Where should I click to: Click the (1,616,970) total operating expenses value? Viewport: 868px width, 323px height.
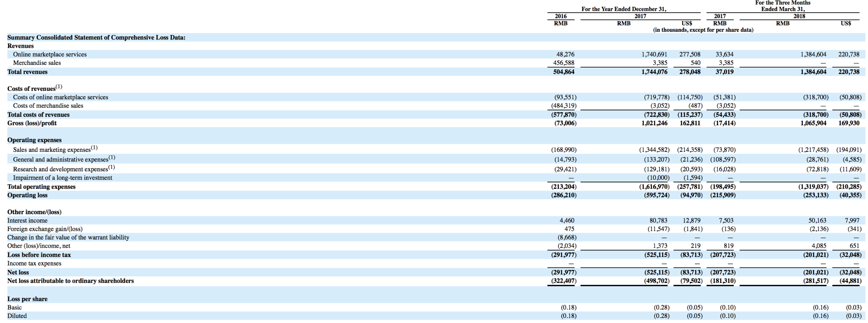click(654, 187)
